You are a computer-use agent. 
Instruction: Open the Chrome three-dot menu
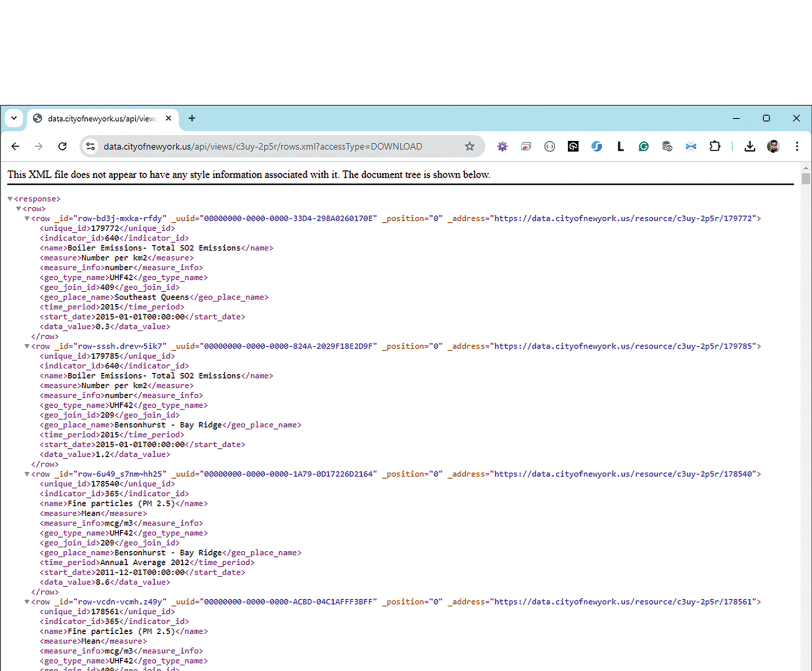click(797, 146)
